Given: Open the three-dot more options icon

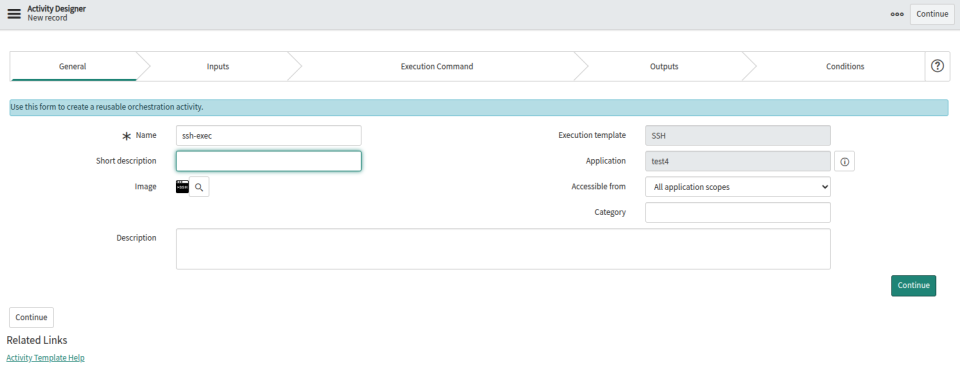Looking at the screenshot, I should [897, 14].
